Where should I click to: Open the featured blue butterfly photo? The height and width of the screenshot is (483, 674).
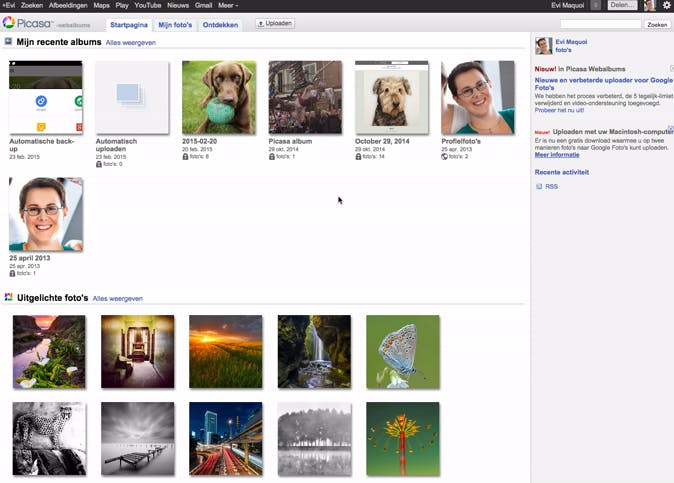coord(403,352)
